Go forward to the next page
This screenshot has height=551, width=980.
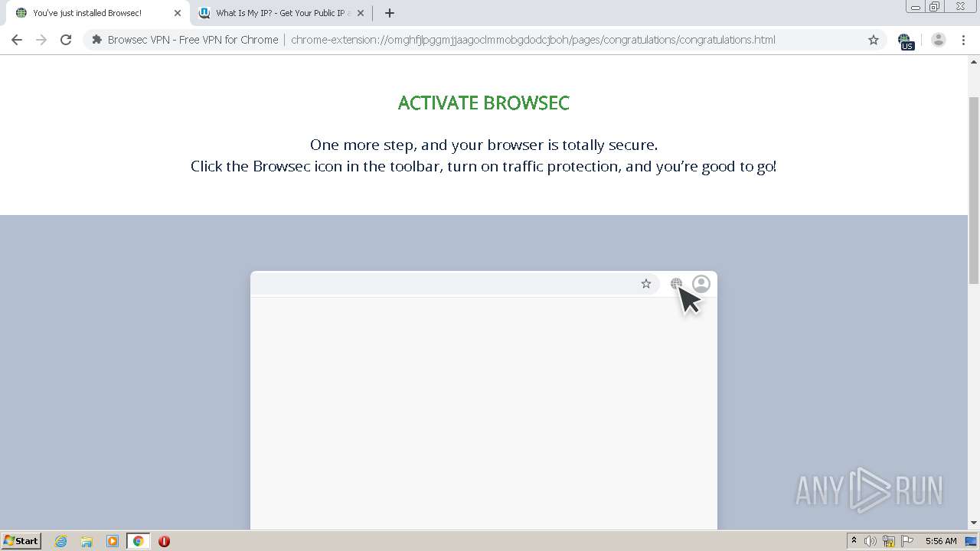tap(41, 40)
